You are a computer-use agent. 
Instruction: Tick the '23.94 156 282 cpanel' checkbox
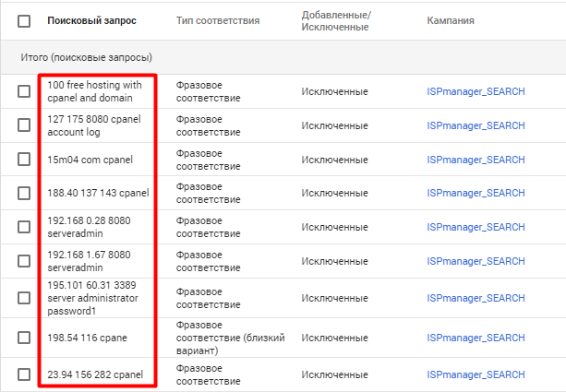click(24, 374)
